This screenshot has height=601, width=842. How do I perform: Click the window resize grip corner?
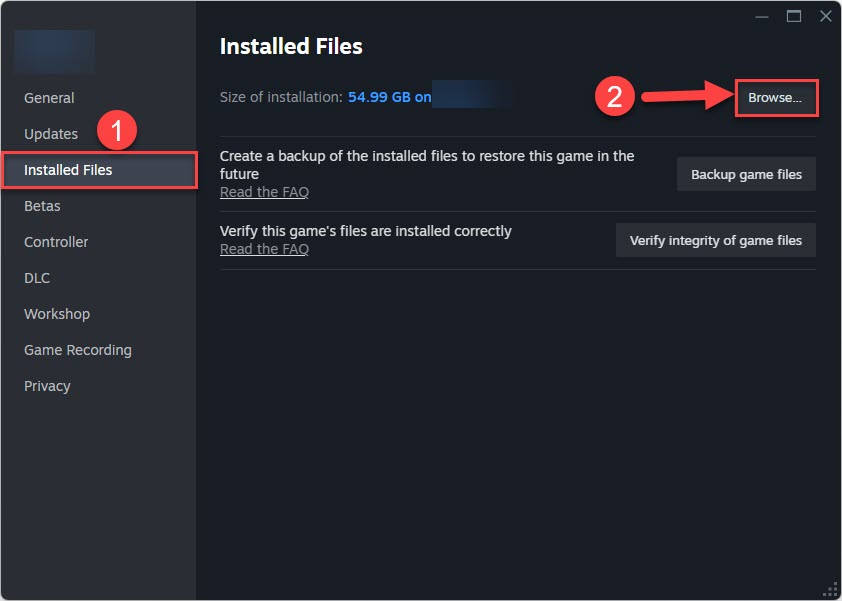(831, 590)
